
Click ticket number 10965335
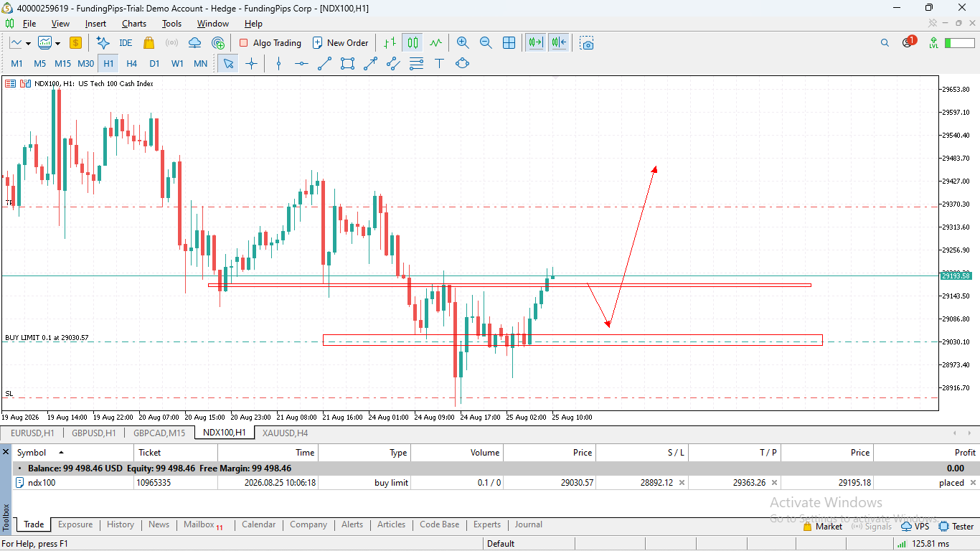click(x=153, y=483)
